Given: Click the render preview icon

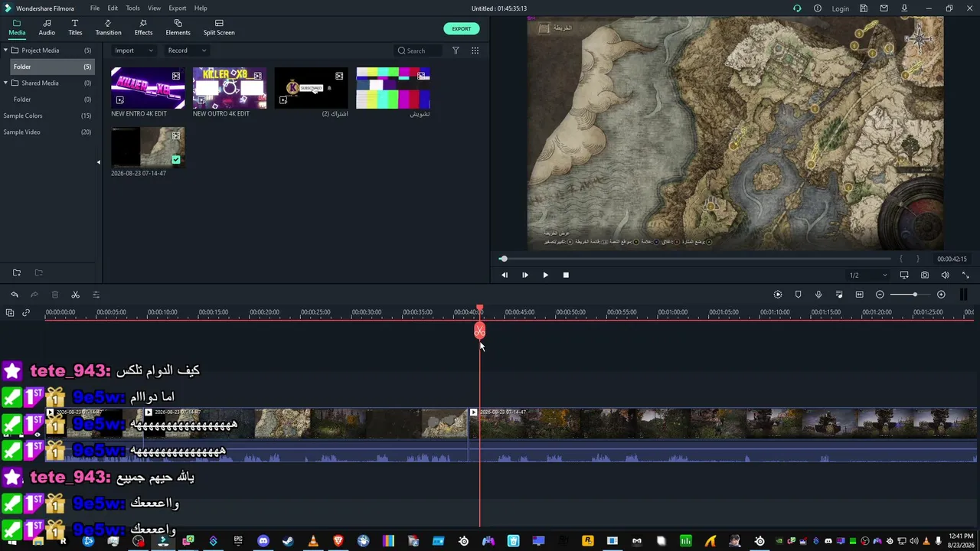Looking at the screenshot, I should point(778,295).
